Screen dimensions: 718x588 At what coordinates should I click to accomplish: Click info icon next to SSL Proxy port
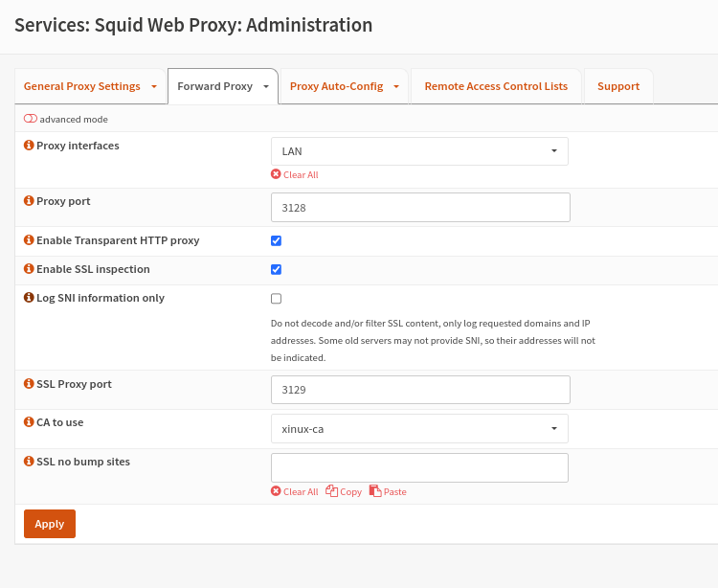pyautogui.click(x=29, y=383)
